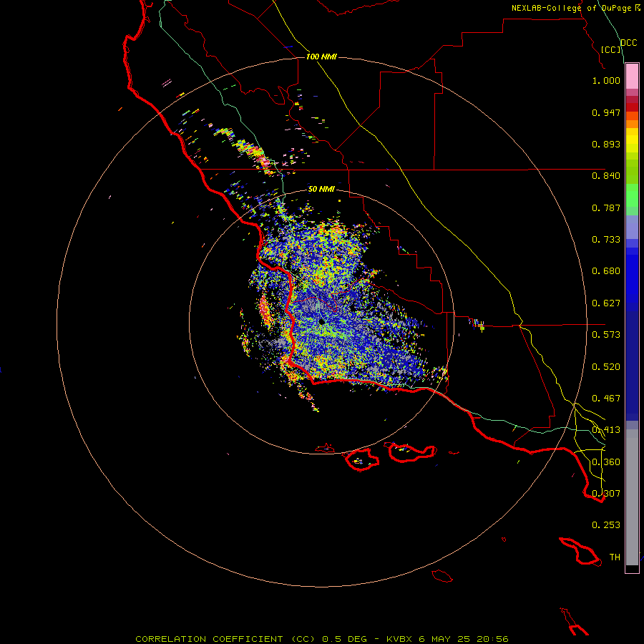Click the 50 NMI range ring label
The width and height of the screenshot is (644, 644).
(x=321, y=189)
